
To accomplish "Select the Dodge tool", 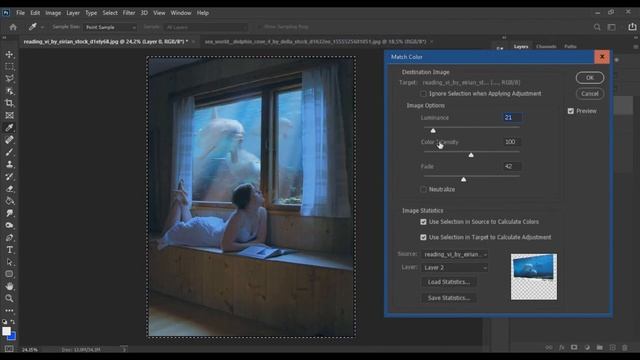I will [9, 225].
